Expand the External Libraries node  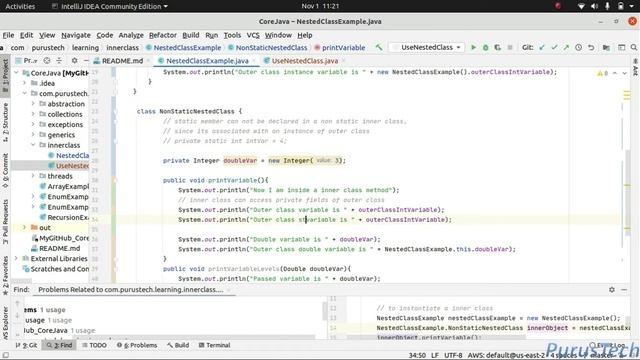pyautogui.click(x=16, y=258)
